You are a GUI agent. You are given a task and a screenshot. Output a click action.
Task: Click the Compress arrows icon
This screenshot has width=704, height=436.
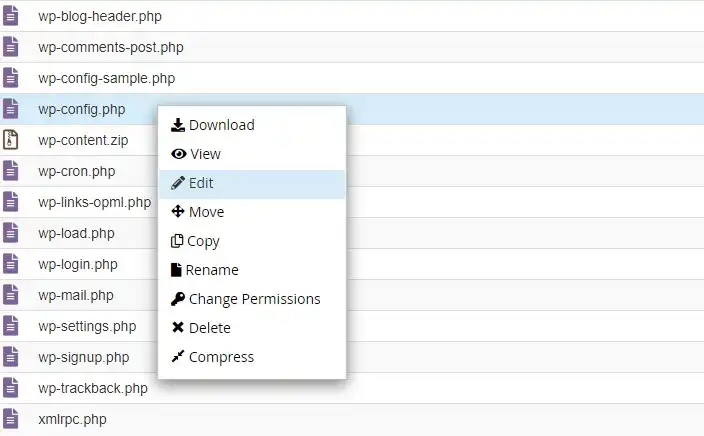point(178,357)
